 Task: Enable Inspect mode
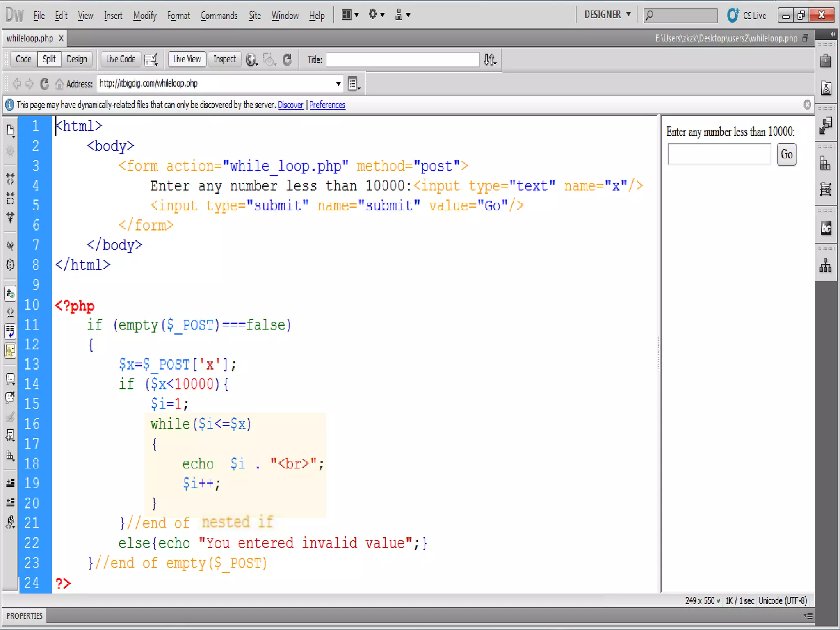[x=224, y=59]
